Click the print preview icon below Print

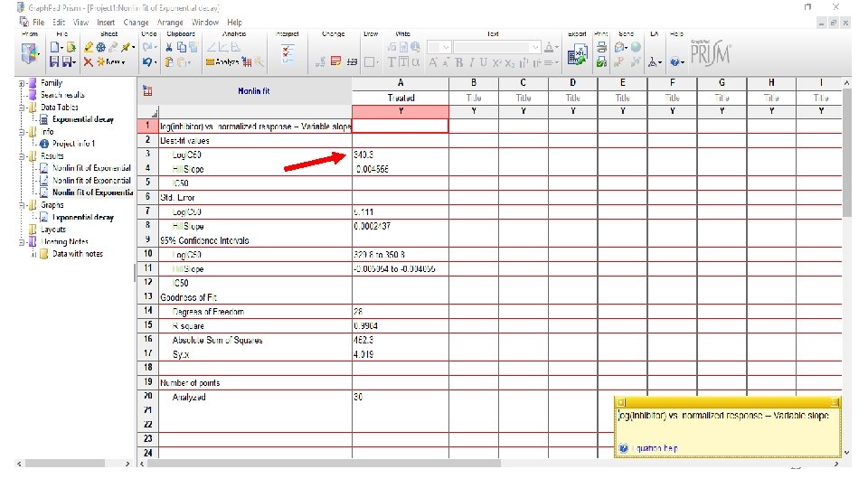tap(601, 62)
